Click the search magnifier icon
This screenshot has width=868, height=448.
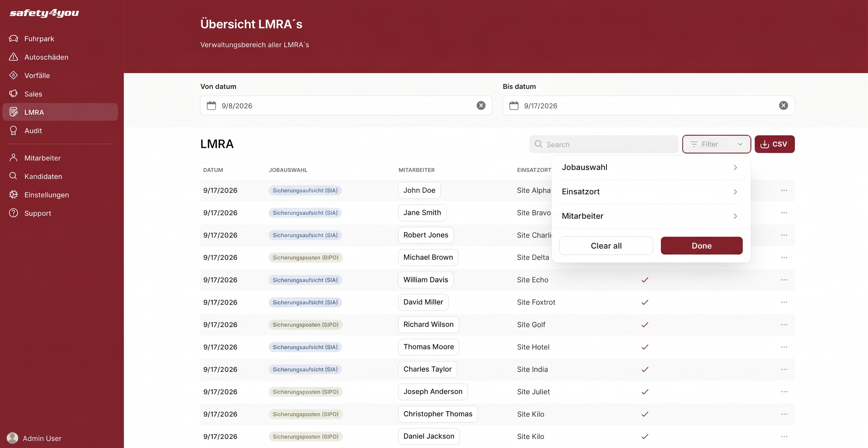(x=538, y=144)
